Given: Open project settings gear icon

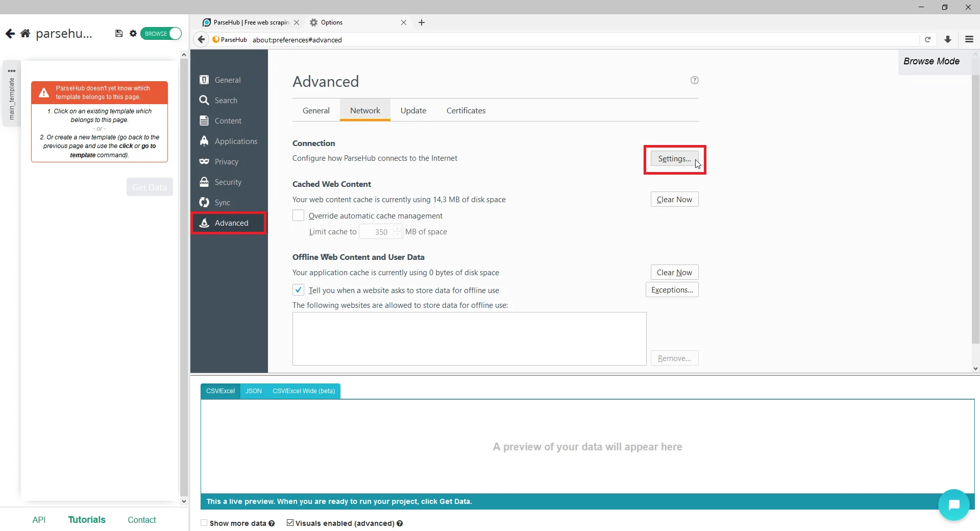Looking at the screenshot, I should (x=133, y=34).
